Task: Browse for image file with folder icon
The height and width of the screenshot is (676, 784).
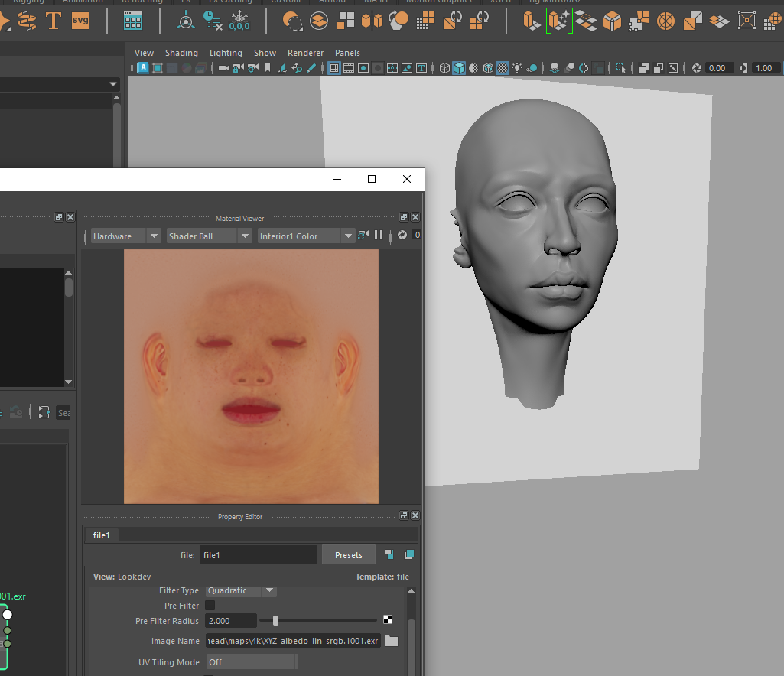Action: (x=392, y=641)
